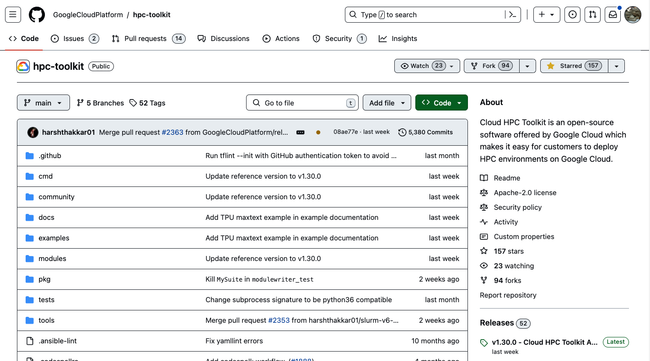
Task: Open the Discussions tab
Action: [x=223, y=39]
